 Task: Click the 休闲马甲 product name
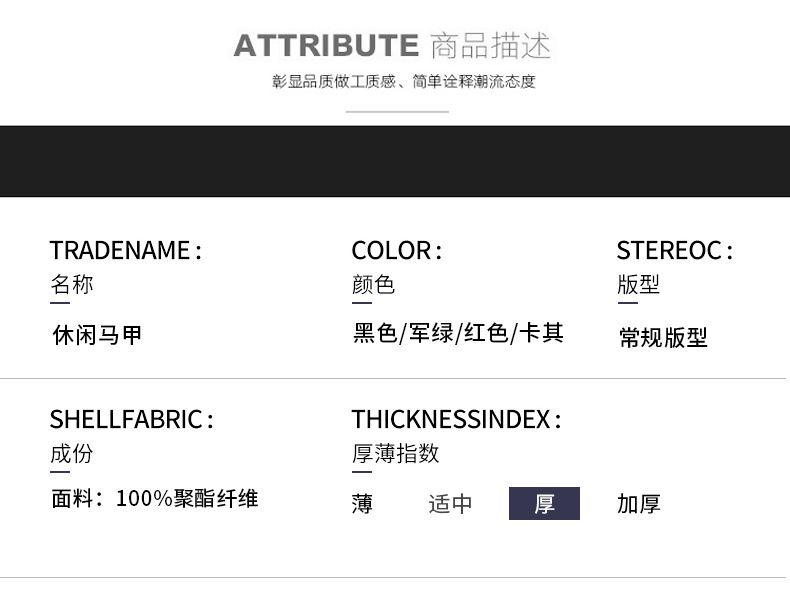click(x=97, y=335)
